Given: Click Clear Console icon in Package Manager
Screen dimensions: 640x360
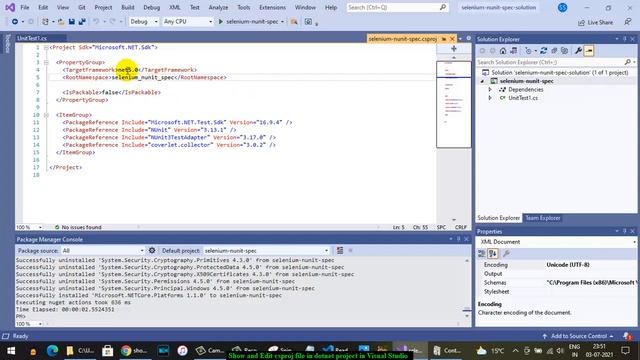Looking at the screenshot, I should click(x=340, y=250).
